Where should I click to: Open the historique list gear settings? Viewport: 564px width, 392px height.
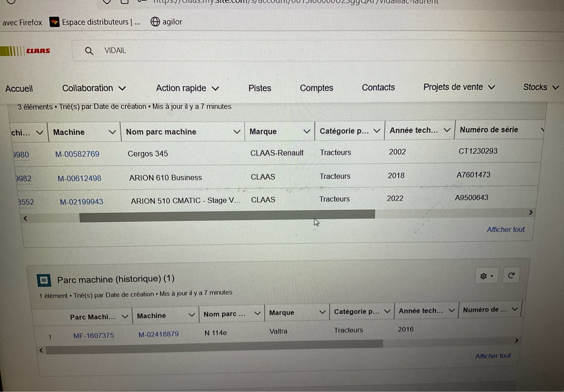tap(486, 276)
